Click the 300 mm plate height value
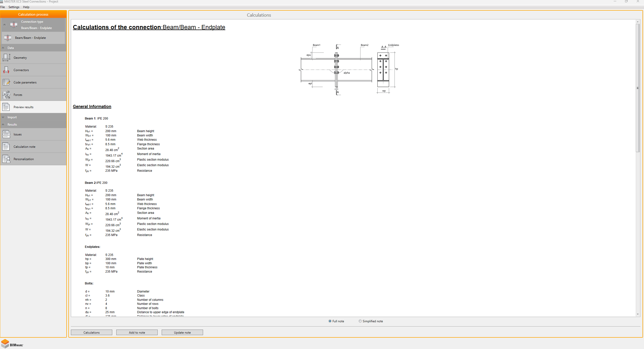 point(111,259)
